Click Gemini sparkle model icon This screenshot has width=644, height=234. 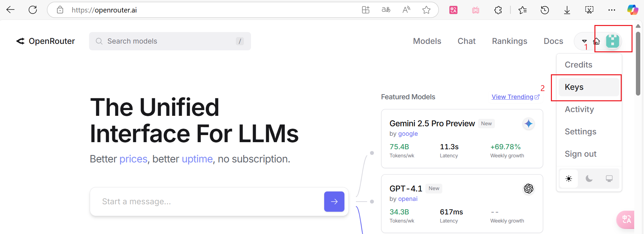529,124
